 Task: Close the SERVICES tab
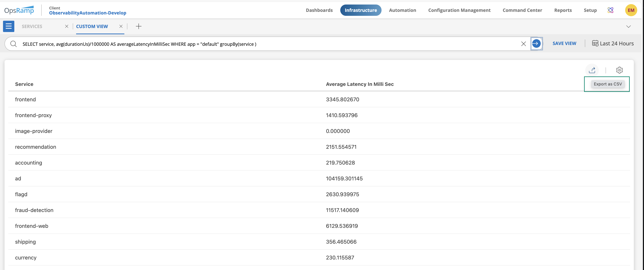[67, 26]
